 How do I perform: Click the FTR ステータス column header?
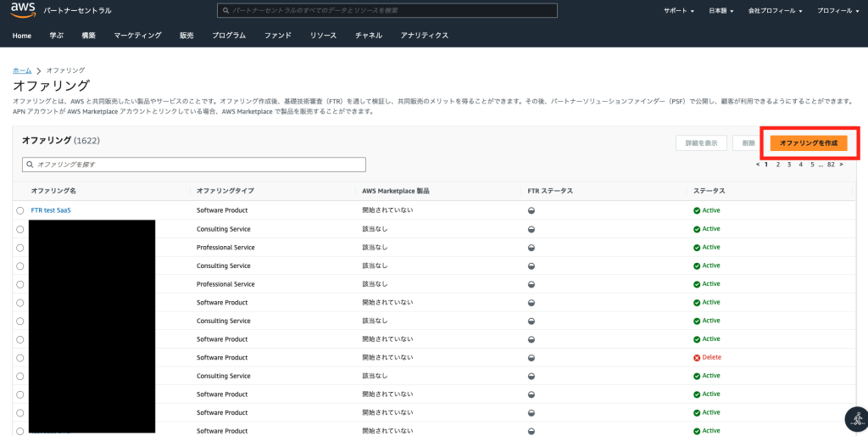[550, 191]
